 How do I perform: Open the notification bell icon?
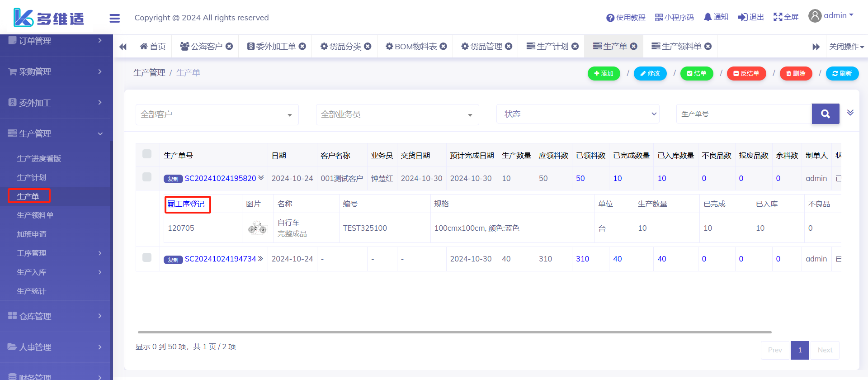[708, 17]
